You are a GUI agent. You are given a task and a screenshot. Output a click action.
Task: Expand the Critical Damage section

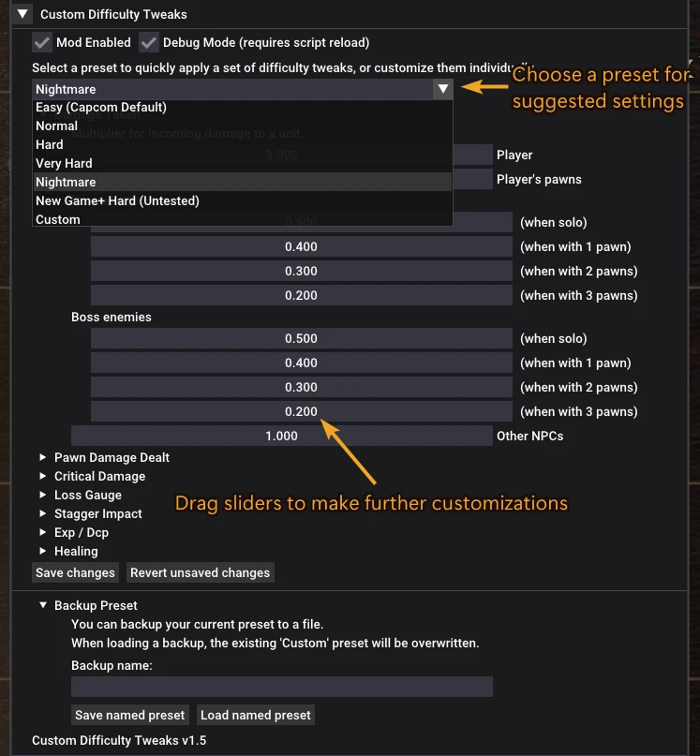(42, 476)
